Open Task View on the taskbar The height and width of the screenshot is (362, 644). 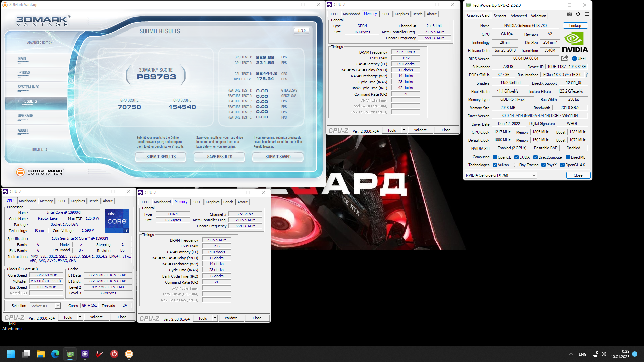[26, 354]
